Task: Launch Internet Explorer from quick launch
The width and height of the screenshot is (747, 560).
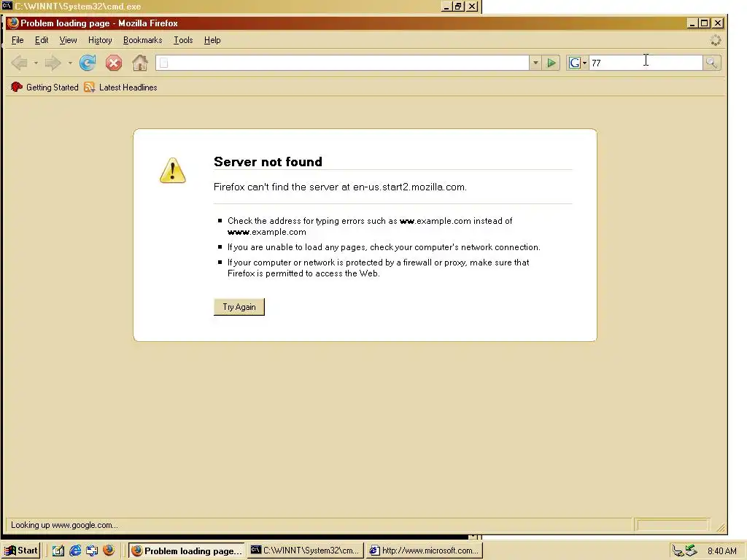Action: point(75,551)
